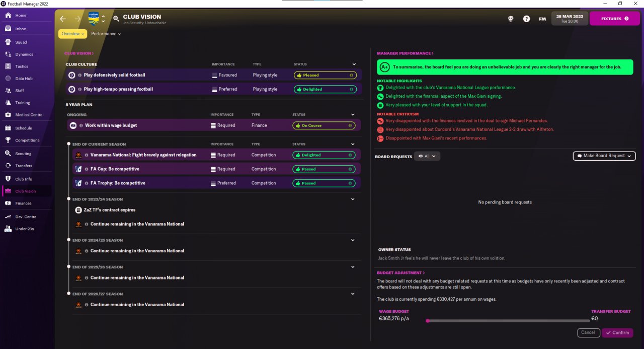Expand End of 2025/26 Season chevron
The height and width of the screenshot is (349, 644).
click(x=353, y=267)
